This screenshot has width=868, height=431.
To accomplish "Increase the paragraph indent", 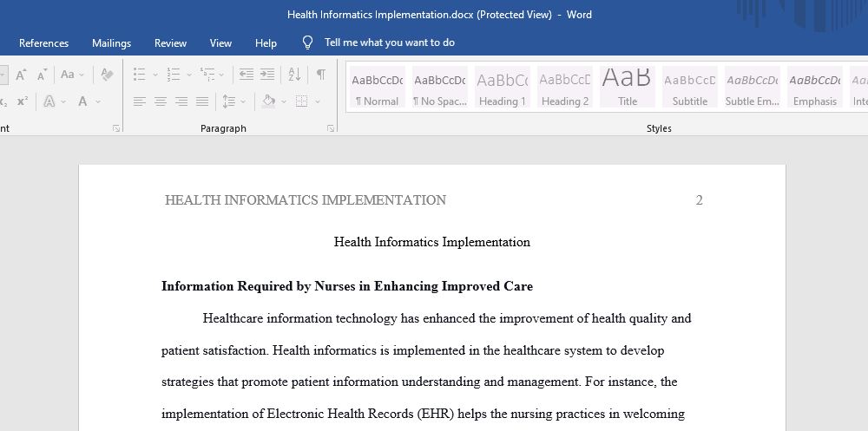I will tap(267, 74).
